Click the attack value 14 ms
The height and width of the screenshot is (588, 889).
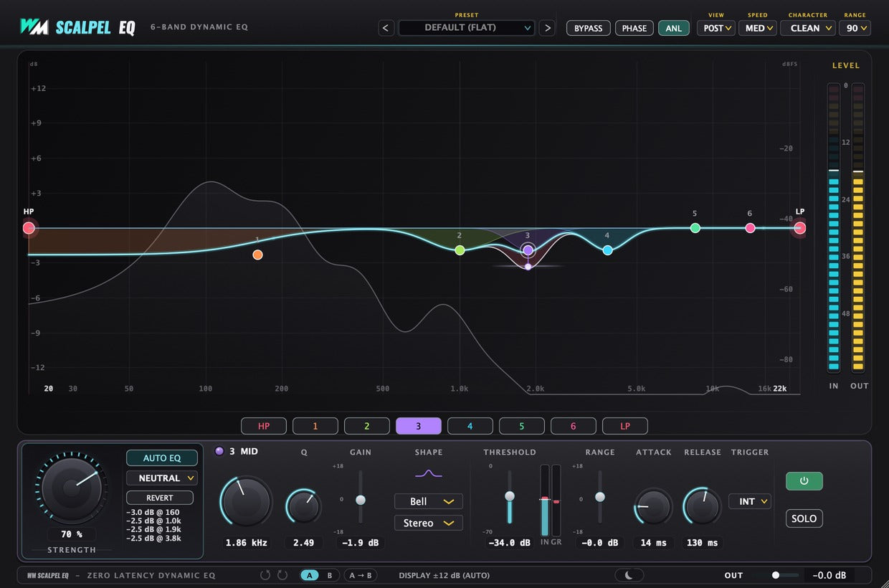point(653,543)
